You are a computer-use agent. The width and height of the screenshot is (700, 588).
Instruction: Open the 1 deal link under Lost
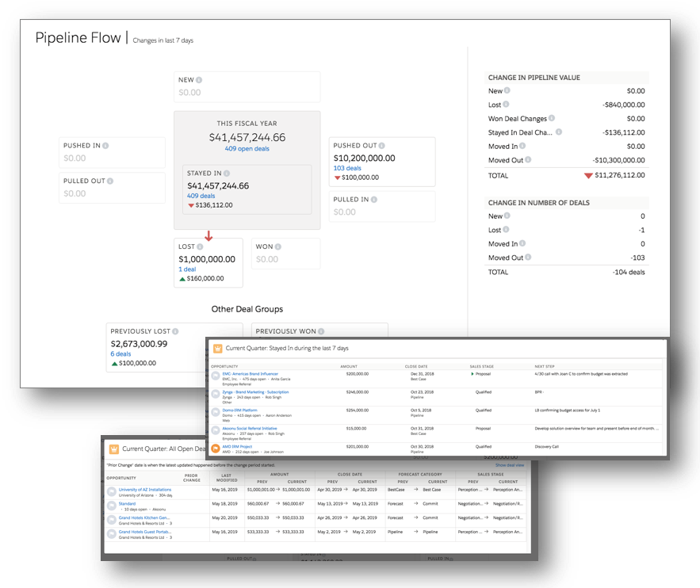pyautogui.click(x=187, y=269)
